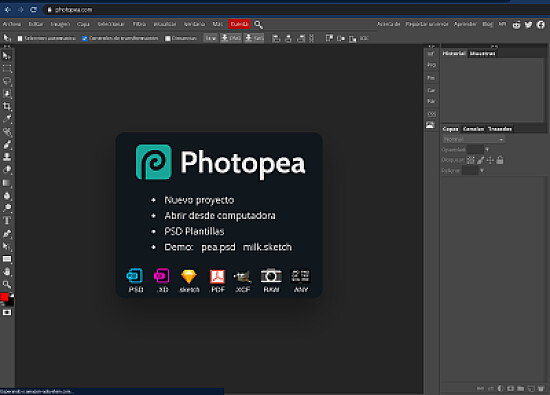Select the Clone Stamp tool
Viewport: 550px width, 395px height.
7,157
